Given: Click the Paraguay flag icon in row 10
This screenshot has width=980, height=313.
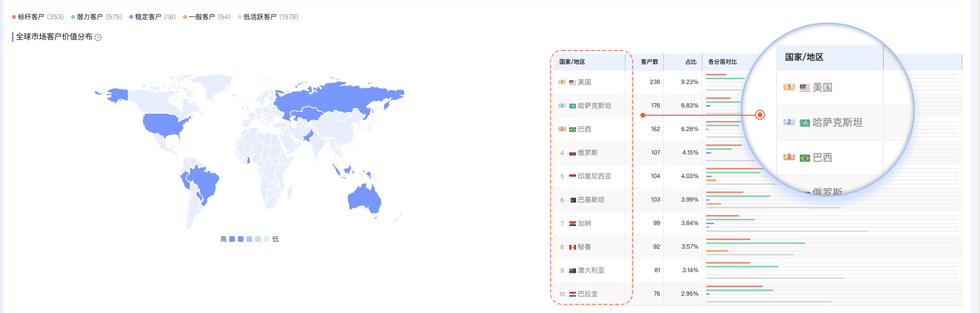Looking at the screenshot, I should point(572,293).
